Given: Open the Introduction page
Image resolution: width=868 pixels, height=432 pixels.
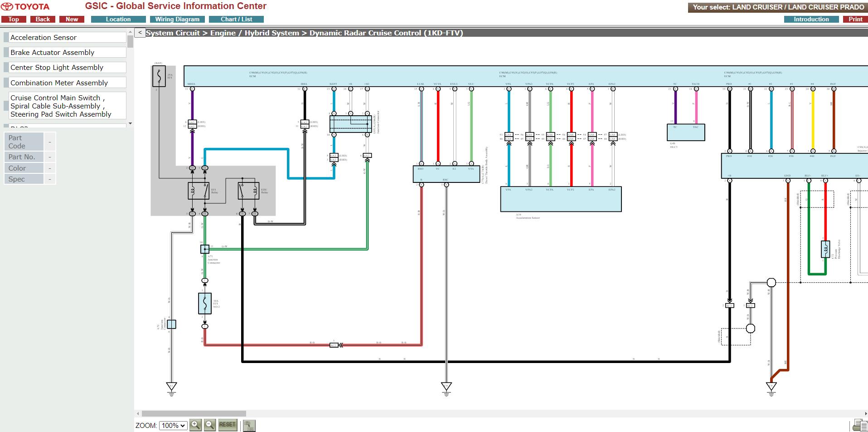Looking at the screenshot, I should (811, 19).
